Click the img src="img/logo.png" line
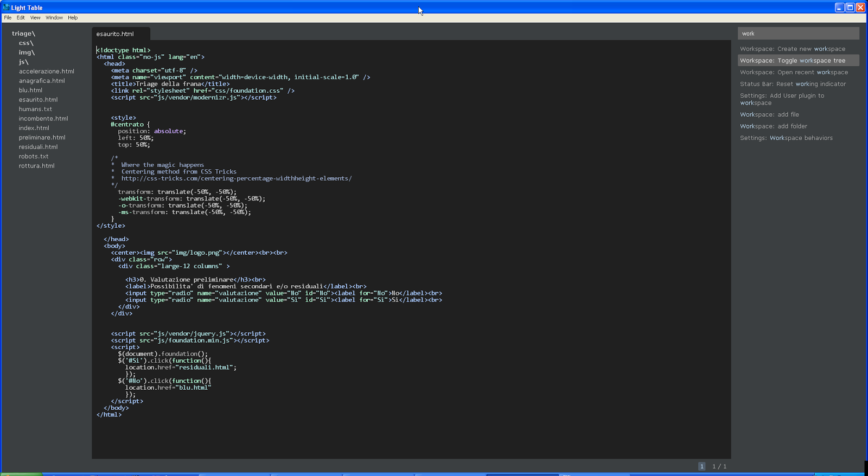Image resolution: width=868 pixels, height=476 pixels. point(199,253)
